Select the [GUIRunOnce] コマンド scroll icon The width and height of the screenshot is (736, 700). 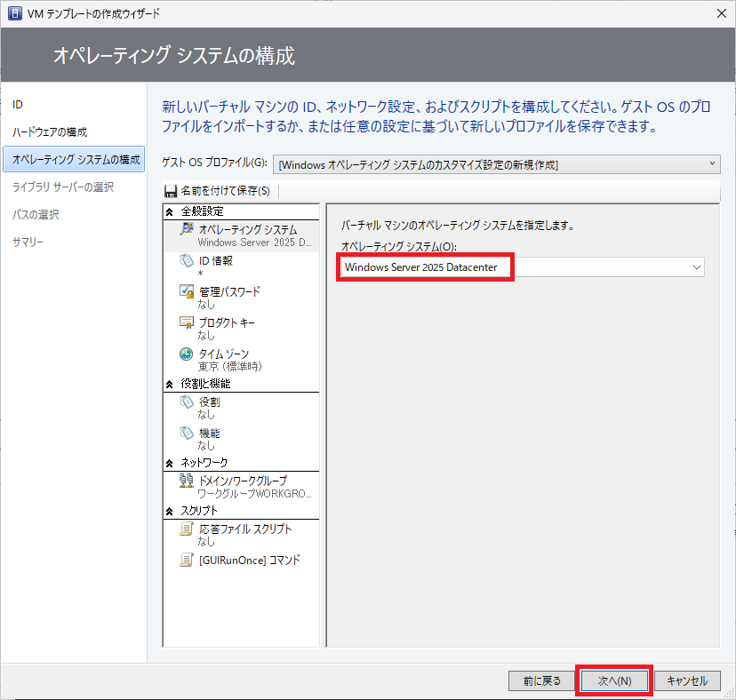point(187,560)
